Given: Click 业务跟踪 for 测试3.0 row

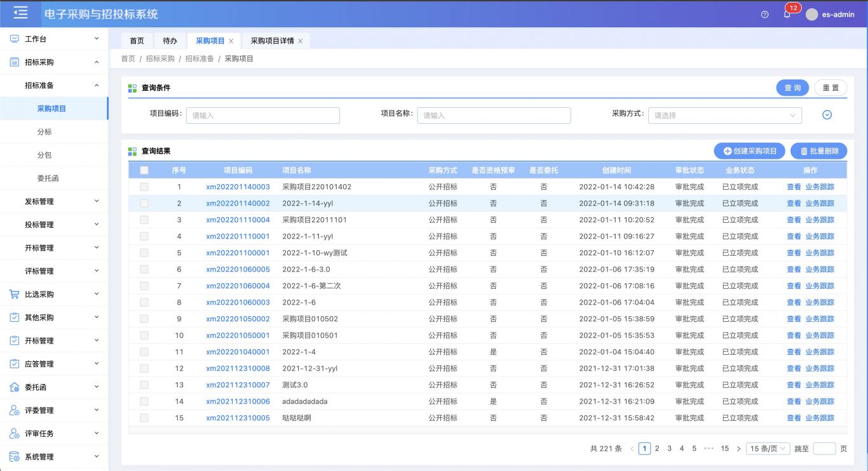Looking at the screenshot, I should point(820,385).
